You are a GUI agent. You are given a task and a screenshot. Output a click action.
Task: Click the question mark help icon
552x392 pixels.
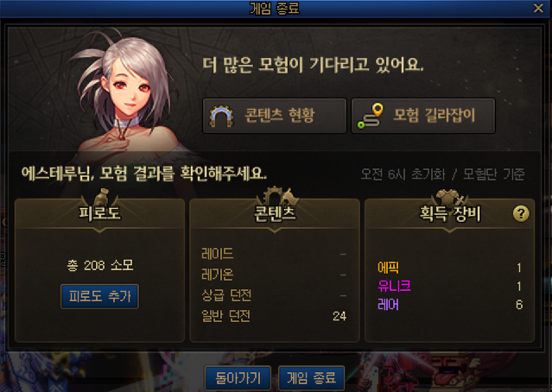click(521, 213)
